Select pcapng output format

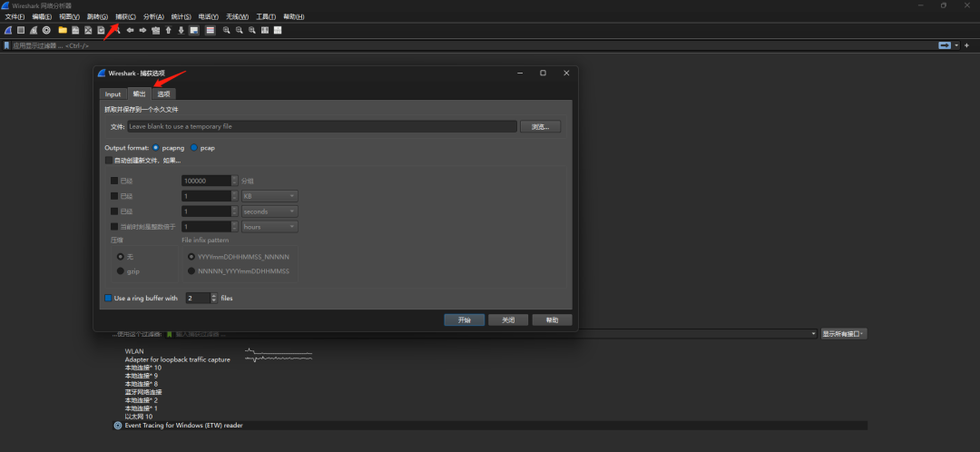point(155,148)
